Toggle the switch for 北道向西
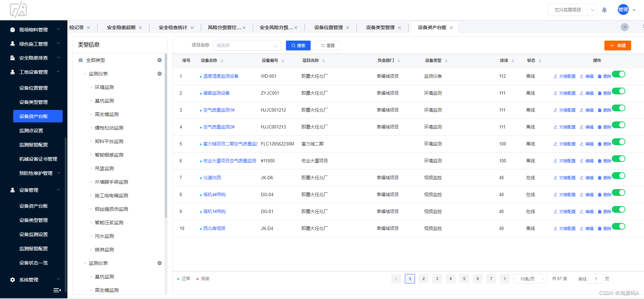 point(618,176)
